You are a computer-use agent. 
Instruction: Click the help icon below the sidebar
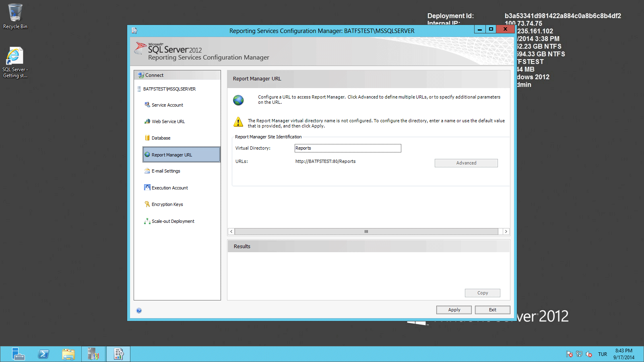pyautogui.click(x=139, y=311)
